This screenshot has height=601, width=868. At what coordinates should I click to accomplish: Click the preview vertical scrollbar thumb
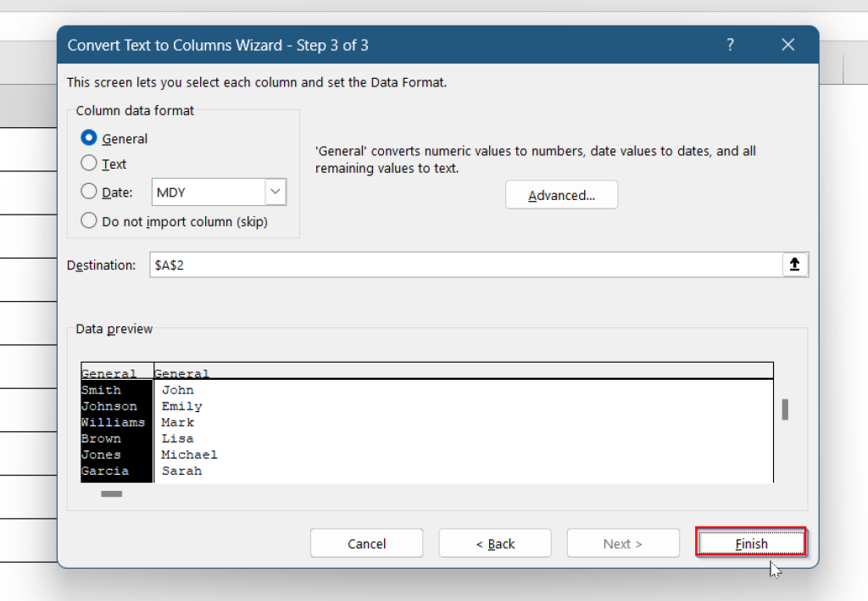point(784,409)
